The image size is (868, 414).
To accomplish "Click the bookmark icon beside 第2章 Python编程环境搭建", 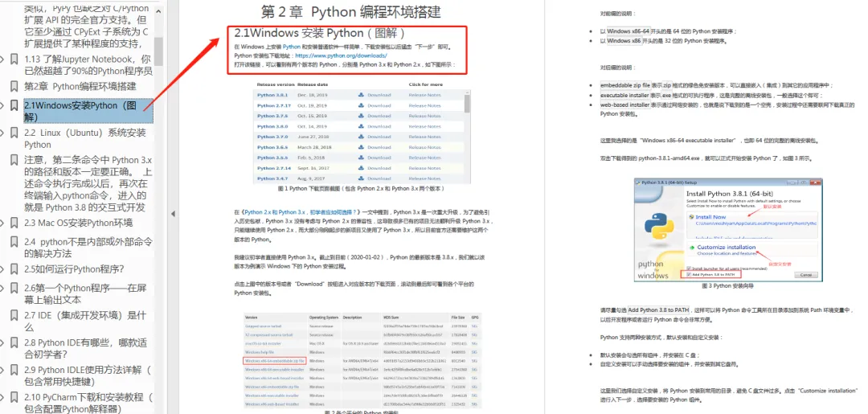I will click(14, 86).
